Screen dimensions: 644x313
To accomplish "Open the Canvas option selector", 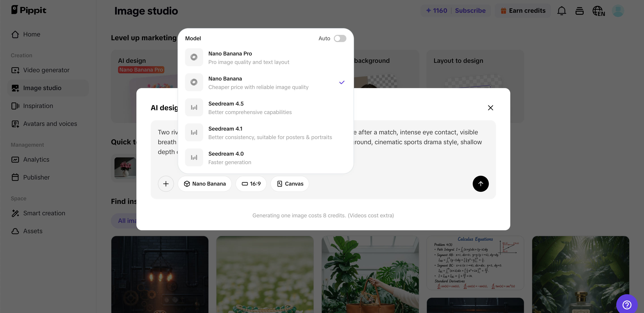I will click(290, 184).
